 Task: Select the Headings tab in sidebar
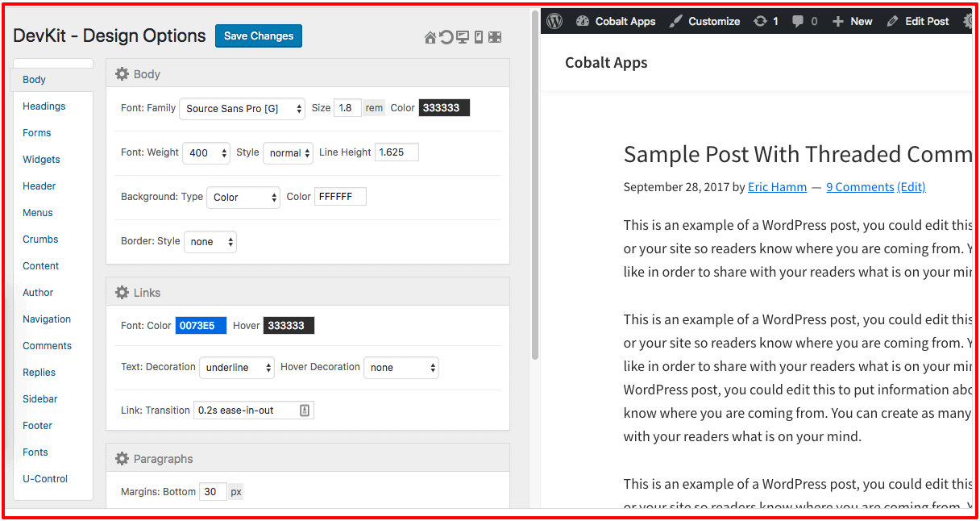tap(44, 106)
